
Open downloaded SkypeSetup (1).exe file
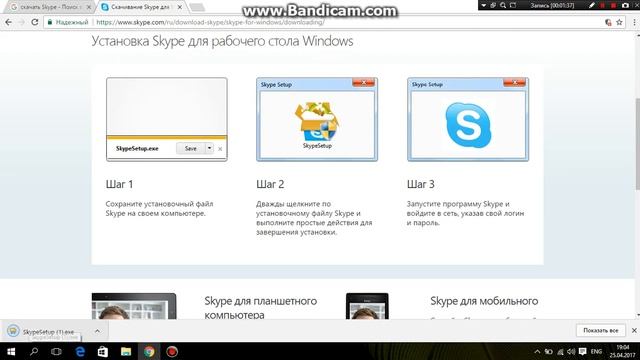click(48, 332)
